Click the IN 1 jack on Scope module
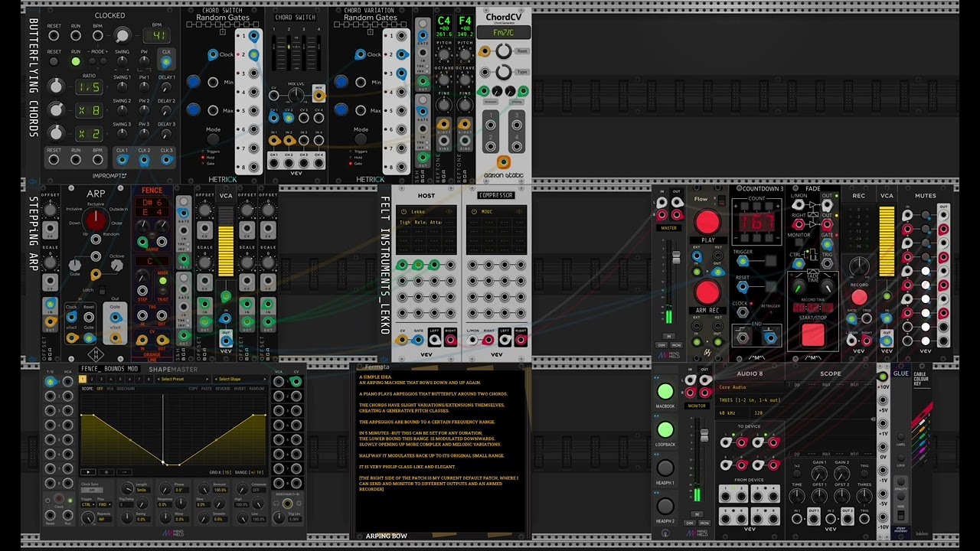 click(798, 520)
